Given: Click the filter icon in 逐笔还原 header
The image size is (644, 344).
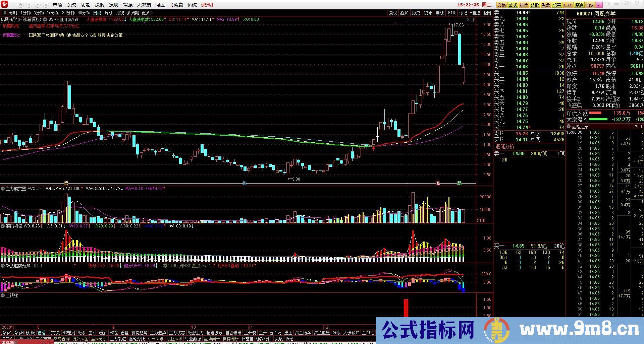Looking at the screenshot, I should click(x=636, y=127).
